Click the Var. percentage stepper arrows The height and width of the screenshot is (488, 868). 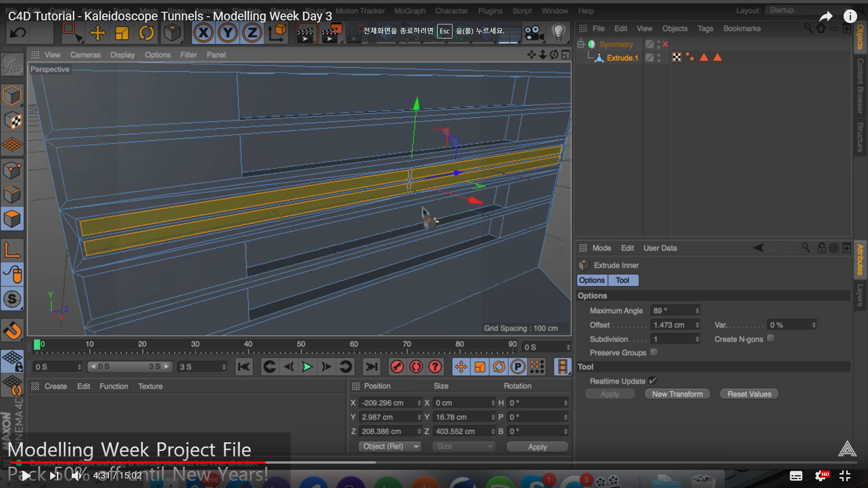(814, 325)
